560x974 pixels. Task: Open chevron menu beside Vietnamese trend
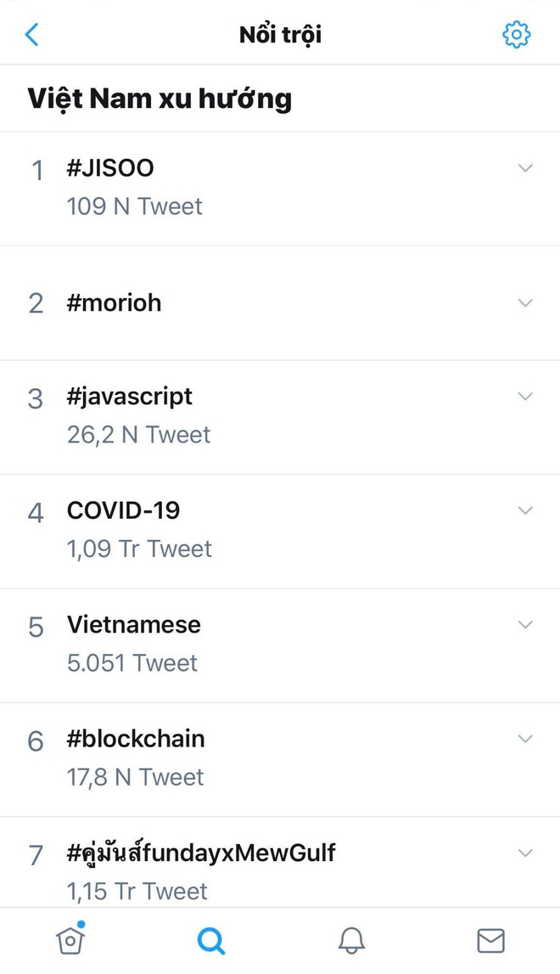(x=525, y=625)
